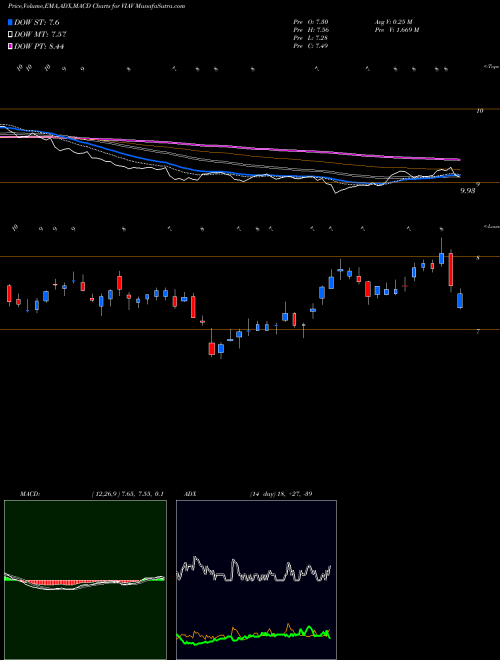The image size is (500, 660).
Task: Click the ADX panel title label
Action: pyautogui.click(x=191, y=494)
